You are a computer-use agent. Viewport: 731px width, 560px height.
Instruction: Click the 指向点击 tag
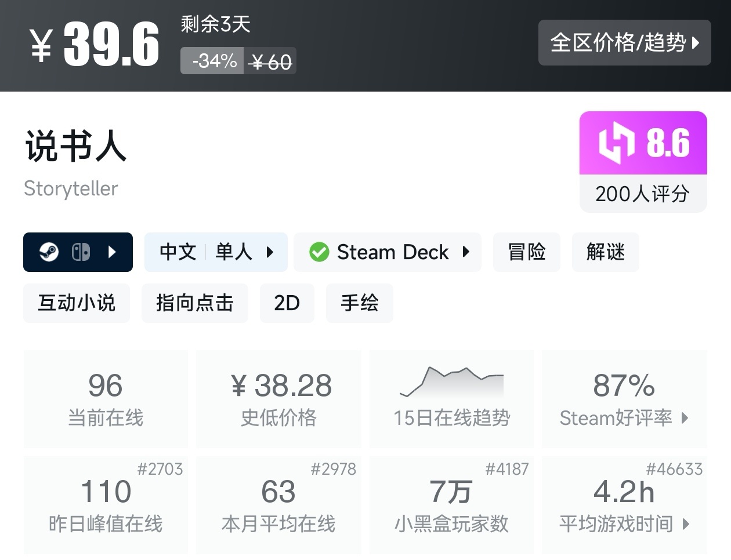[194, 303]
